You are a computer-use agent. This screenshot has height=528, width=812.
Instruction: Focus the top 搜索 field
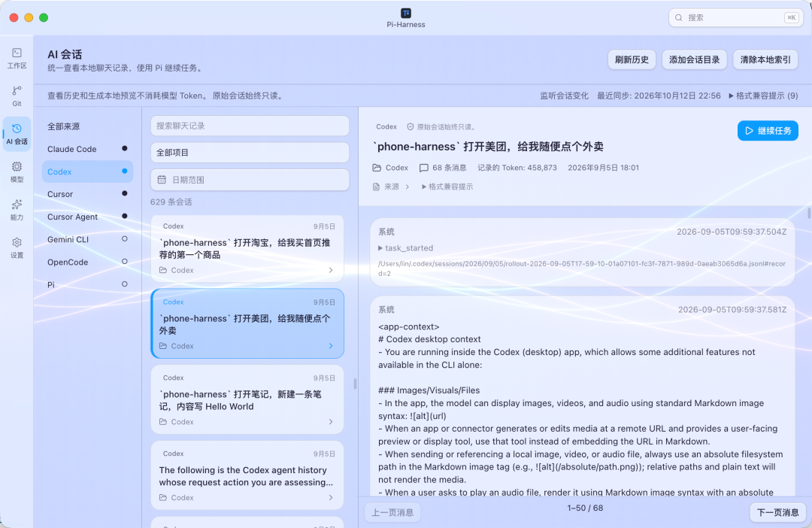point(736,17)
